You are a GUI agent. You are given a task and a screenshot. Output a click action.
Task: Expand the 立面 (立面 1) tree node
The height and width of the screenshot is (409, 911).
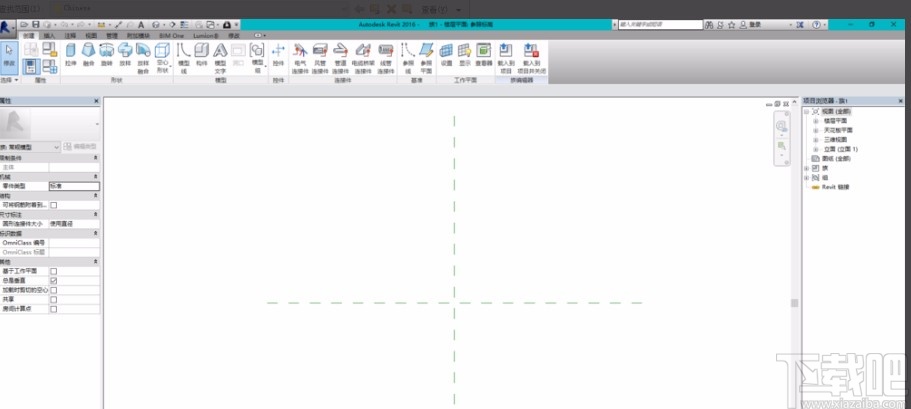coord(816,149)
